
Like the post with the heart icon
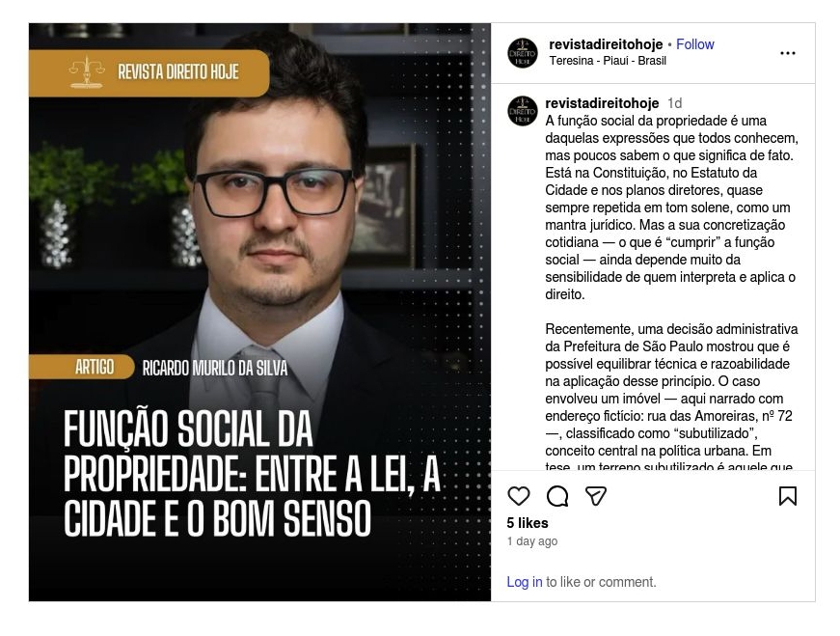518,496
